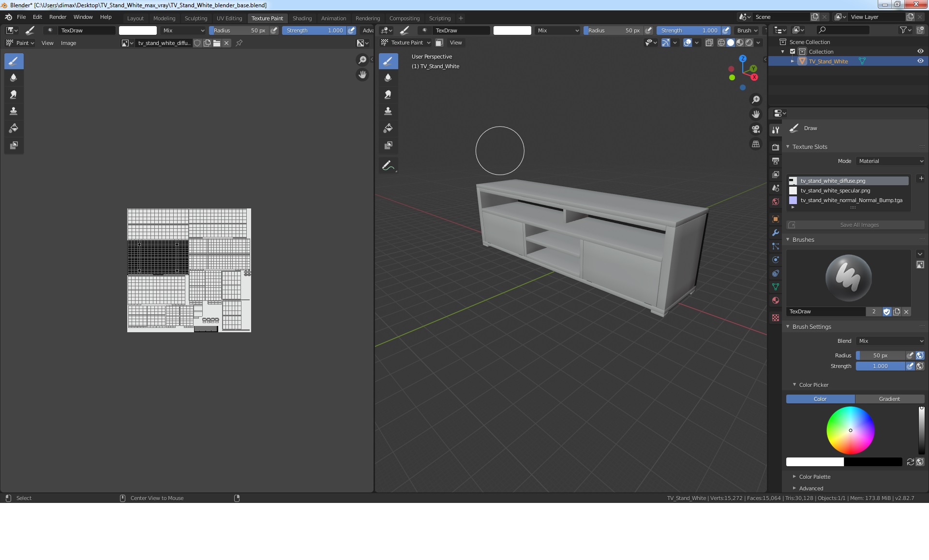Open the Material properties tab
This screenshot has width=929, height=560.
point(776,300)
